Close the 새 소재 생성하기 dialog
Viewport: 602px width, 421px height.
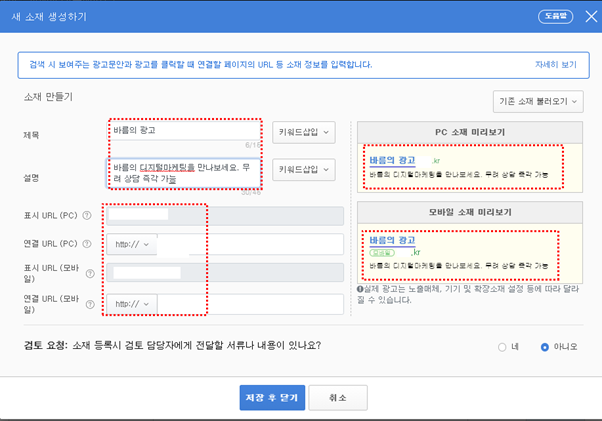(x=591, y=17)
